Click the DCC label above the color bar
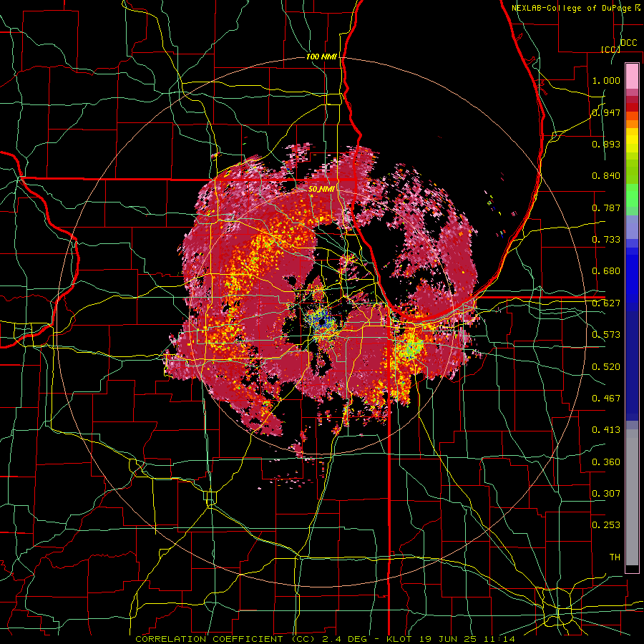 click(x=628, y=43)
